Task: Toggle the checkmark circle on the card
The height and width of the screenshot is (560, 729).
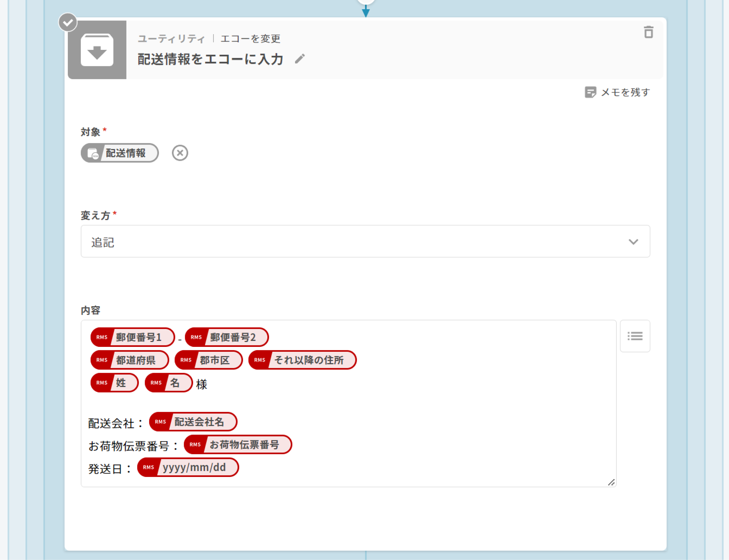Action: (x=68, y=23)
